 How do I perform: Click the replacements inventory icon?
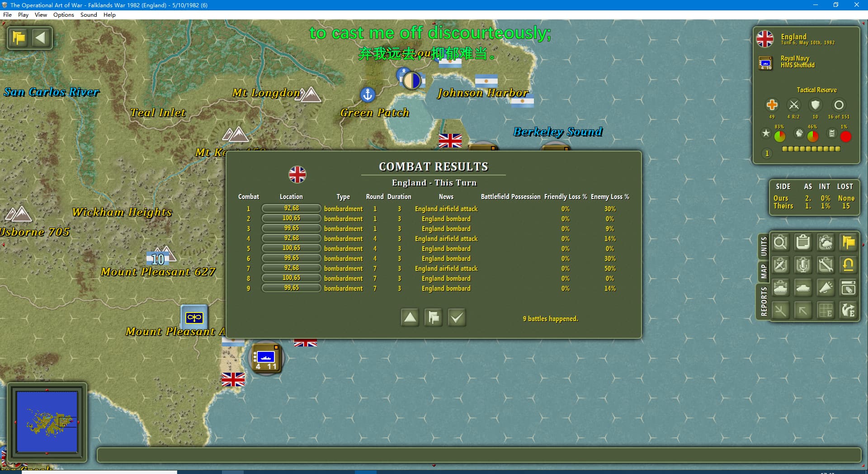coord(849,288)
